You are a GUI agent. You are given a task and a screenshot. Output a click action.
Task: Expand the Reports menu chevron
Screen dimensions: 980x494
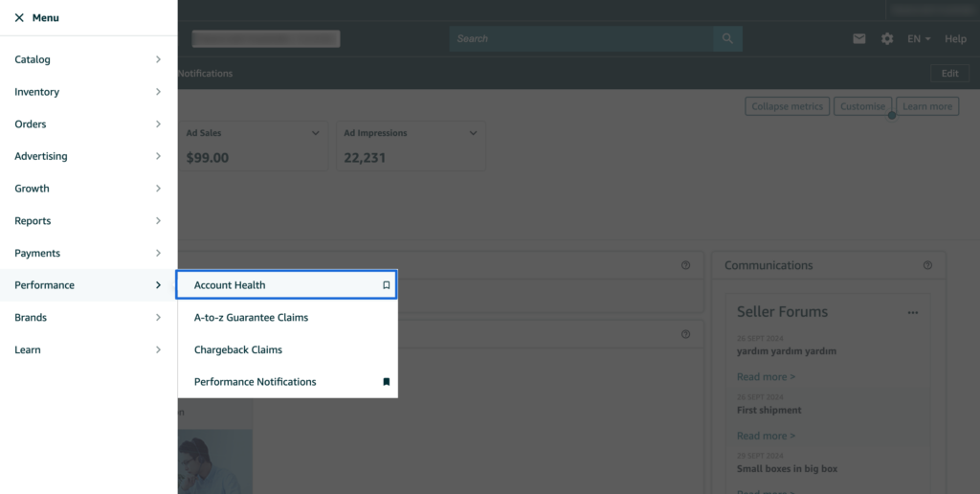click(158, 221)
